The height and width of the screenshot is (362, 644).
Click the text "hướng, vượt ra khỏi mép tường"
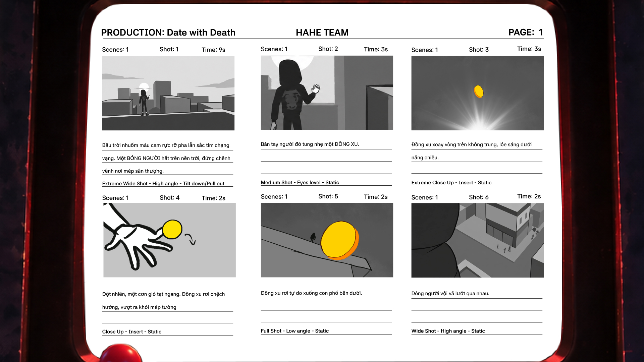coord(139,307)
